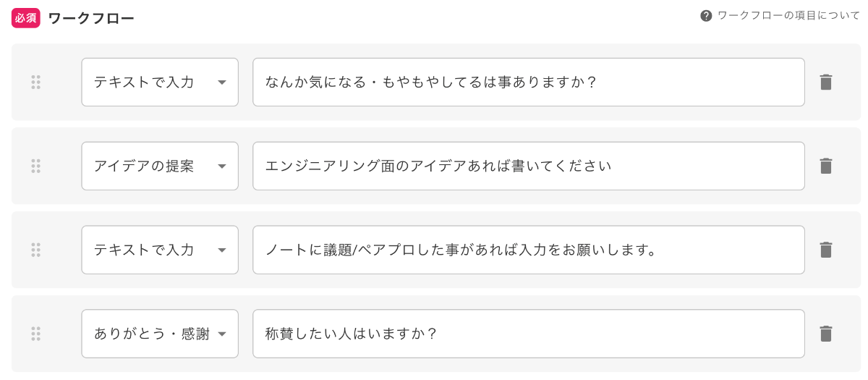Click the ワークフロー section heading

[x=91, y=19]
